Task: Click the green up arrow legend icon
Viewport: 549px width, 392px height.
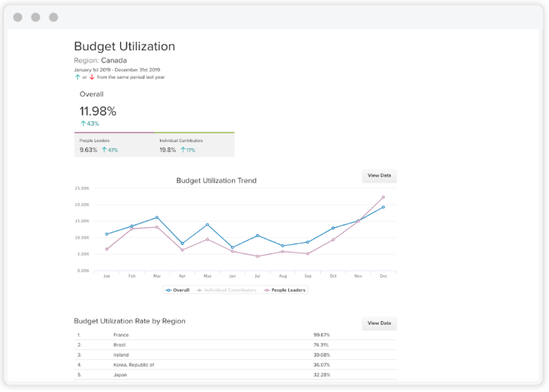Action: click(77, 77)
